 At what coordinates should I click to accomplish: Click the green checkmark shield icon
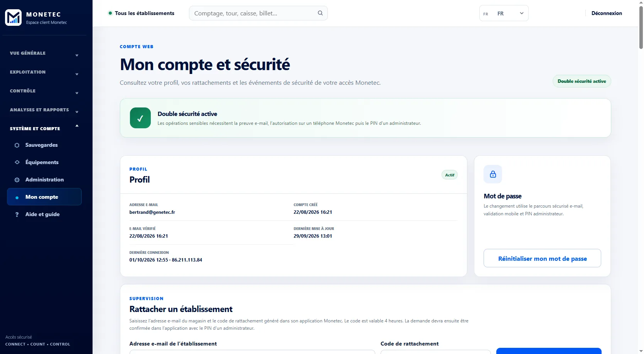[x=140, y=118]
